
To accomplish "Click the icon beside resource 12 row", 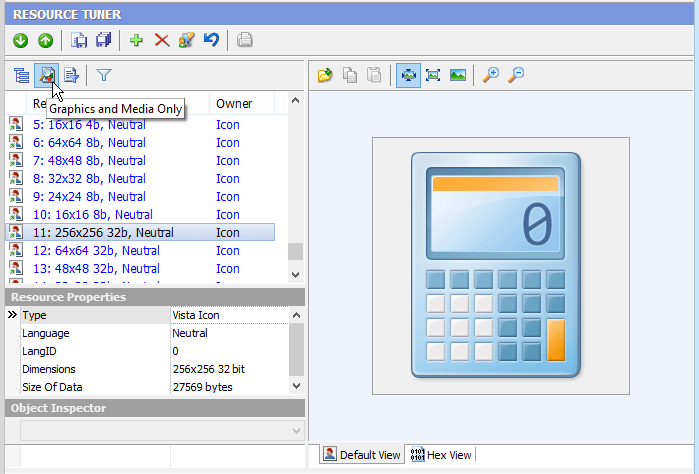I will pos(16,250).
